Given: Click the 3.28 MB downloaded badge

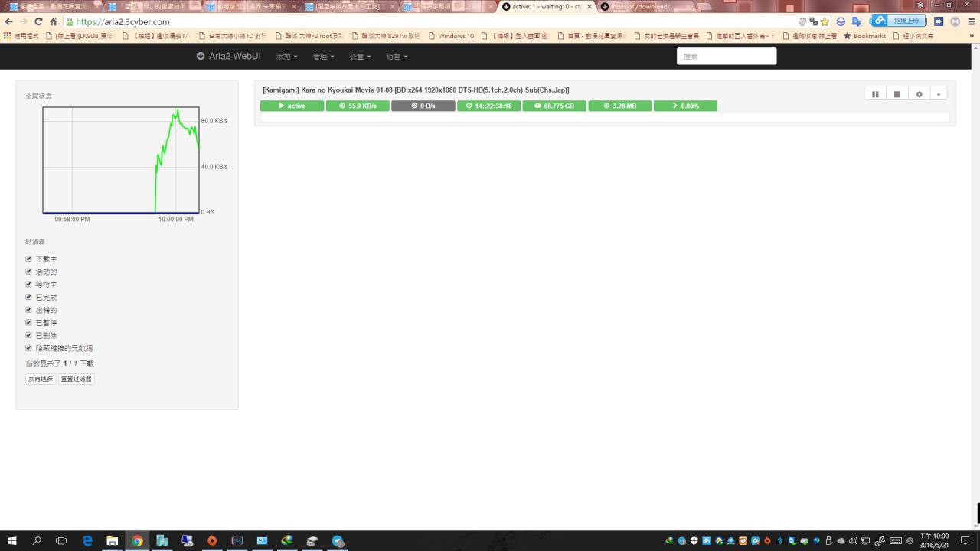Looking at the screenshot, I should [x=620, y=106].
